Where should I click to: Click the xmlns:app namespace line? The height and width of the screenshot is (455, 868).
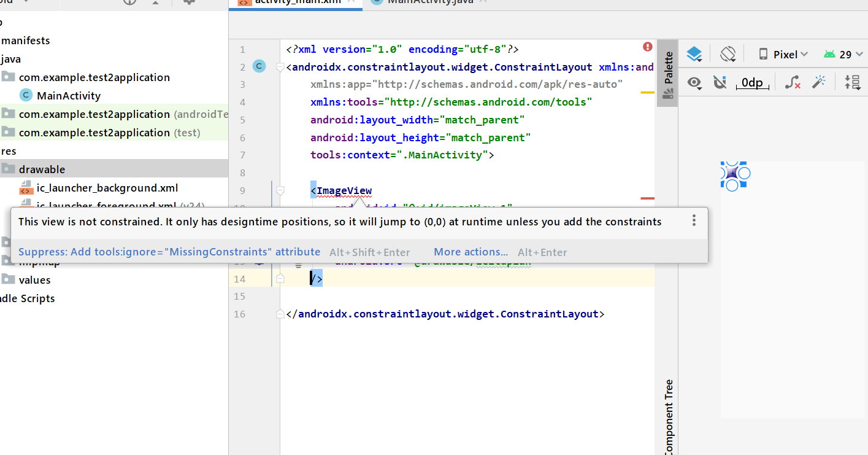click(467, 84)
